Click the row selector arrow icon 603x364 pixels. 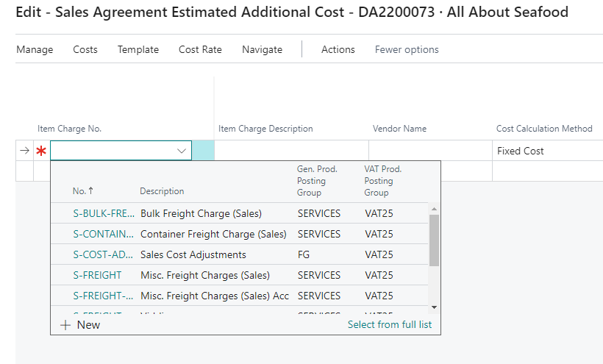coord(24,151)
